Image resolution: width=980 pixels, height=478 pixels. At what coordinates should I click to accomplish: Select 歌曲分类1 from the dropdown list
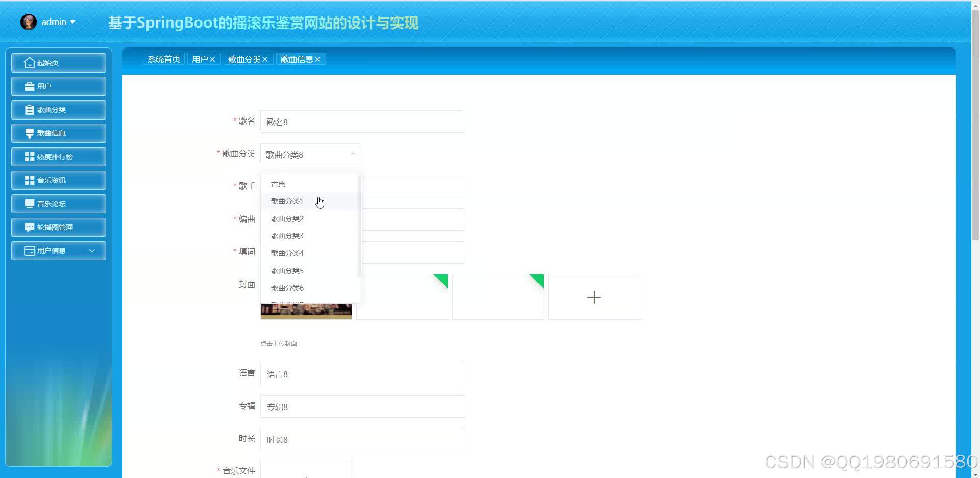click(287, 201)
